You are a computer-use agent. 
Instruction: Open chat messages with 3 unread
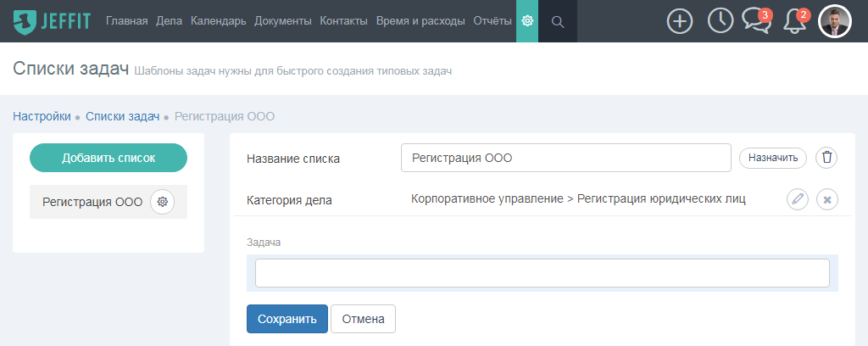coord(754,21)
